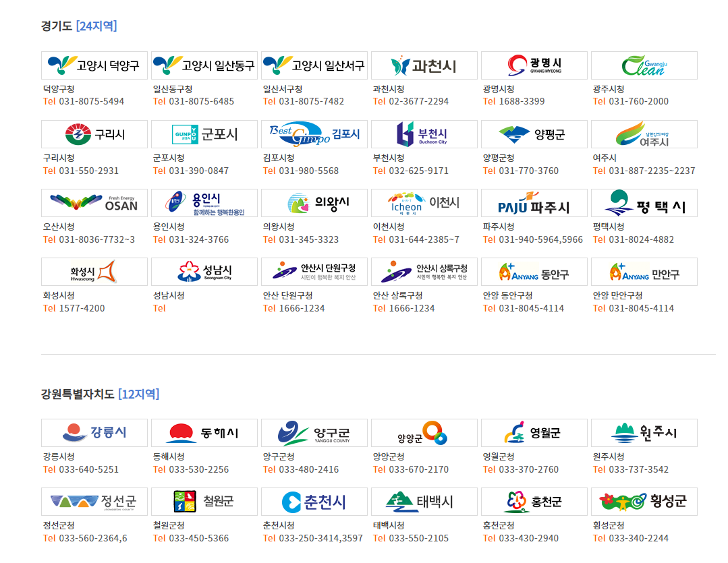Click the 정선군청 name label
This screenshot has width=728, height=563.
[59, 525]
